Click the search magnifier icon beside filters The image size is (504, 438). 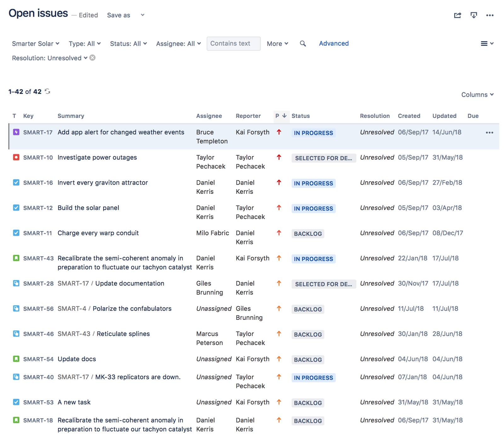pyautogui.click(x=303, y=43)
